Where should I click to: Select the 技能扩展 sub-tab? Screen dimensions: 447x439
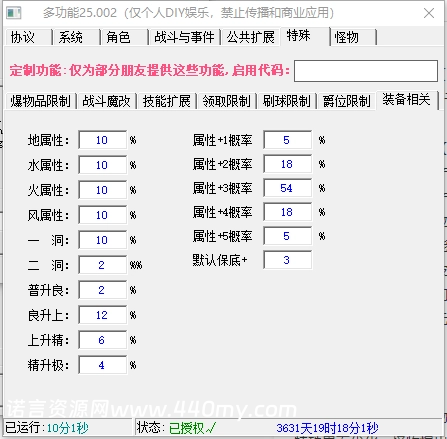pyautogui.click(x=167, y=101)
